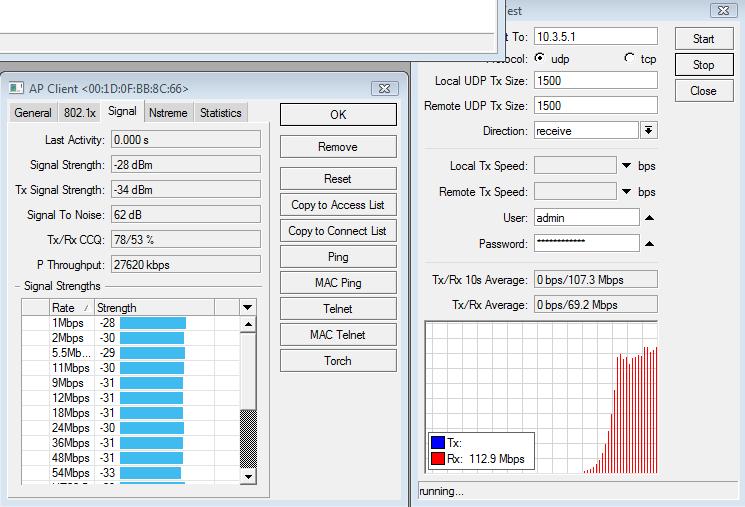Expand the Local Tx Speed option arrow
745x507 pixels.
point(627,165)
